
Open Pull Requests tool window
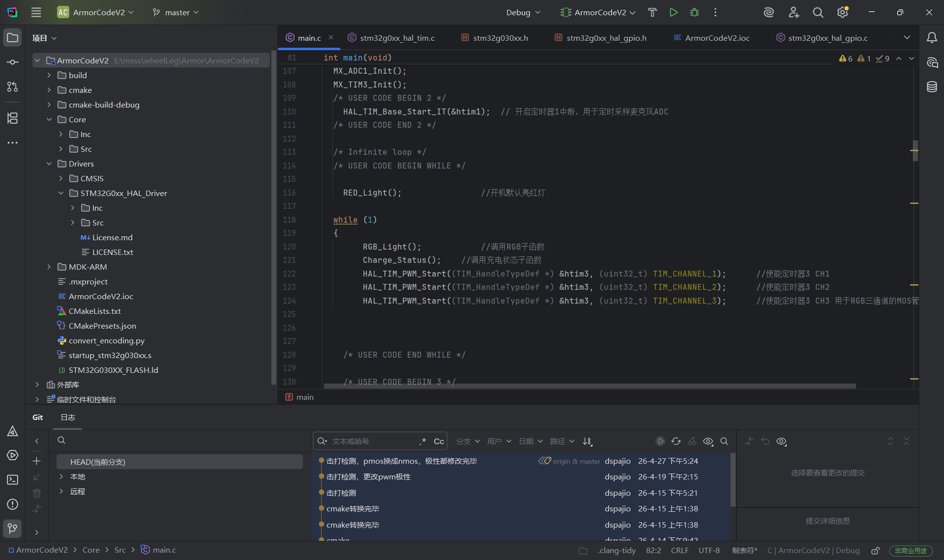click(x=12, y=87)
